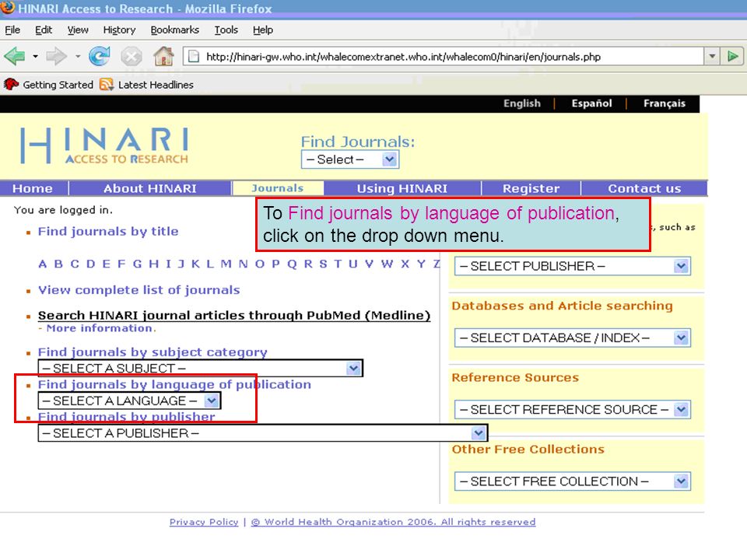This screenshot has height=560, width=747.
Task: Click World Health Organization 2006 copyright link
Action: click(x=393, y=522)
